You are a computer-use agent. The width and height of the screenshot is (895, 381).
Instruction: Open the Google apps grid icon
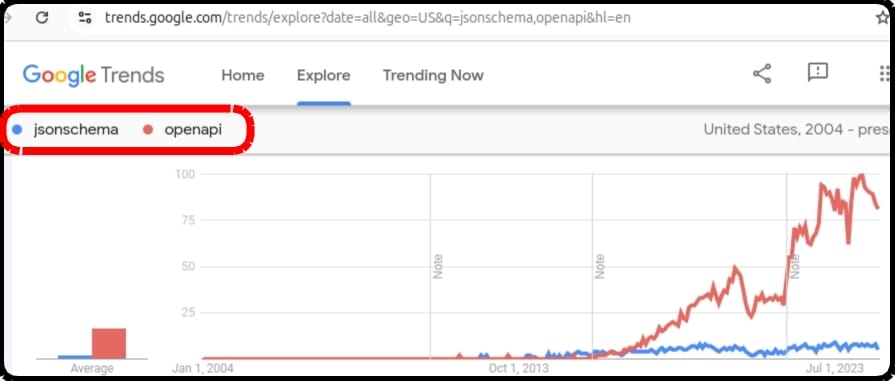tap(885, 74)
